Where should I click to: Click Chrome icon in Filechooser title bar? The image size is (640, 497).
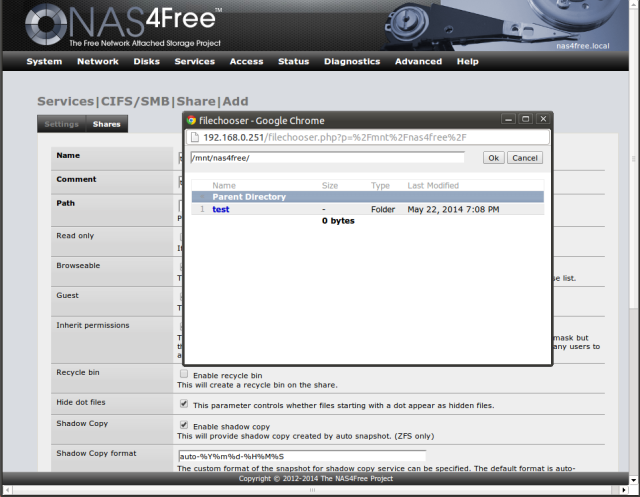point(191,120)
